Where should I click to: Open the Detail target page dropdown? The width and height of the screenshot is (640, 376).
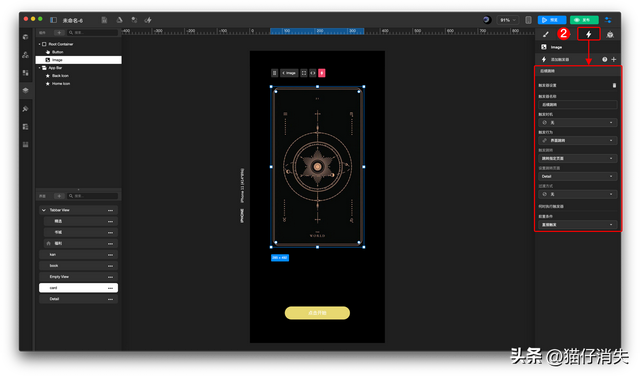point(578,176)
